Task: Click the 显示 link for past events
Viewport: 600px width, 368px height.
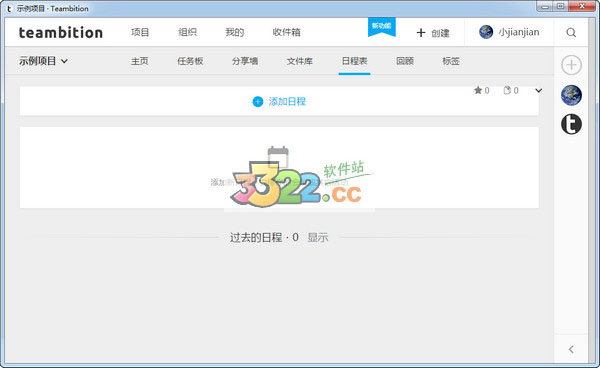Action: [x=318, y=238]
